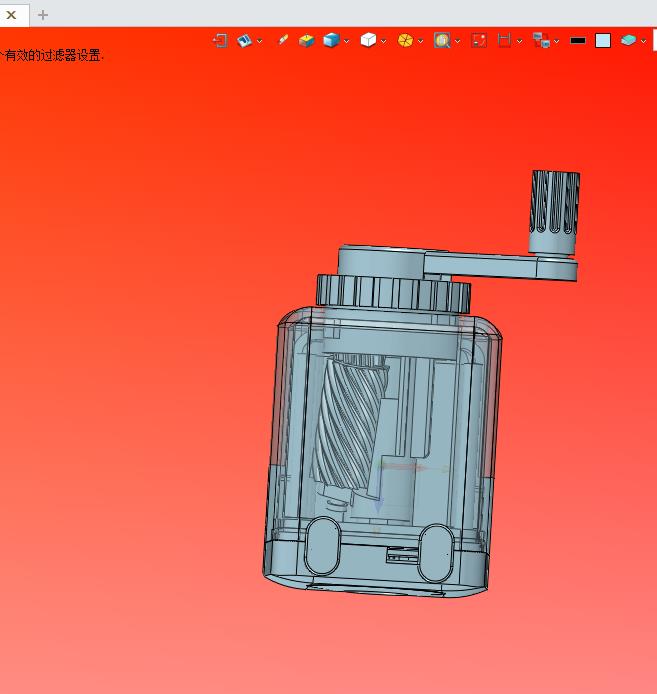657x694 pixels.
Task: Expand the blue cube display style dropdown
Action: point(347,41)
